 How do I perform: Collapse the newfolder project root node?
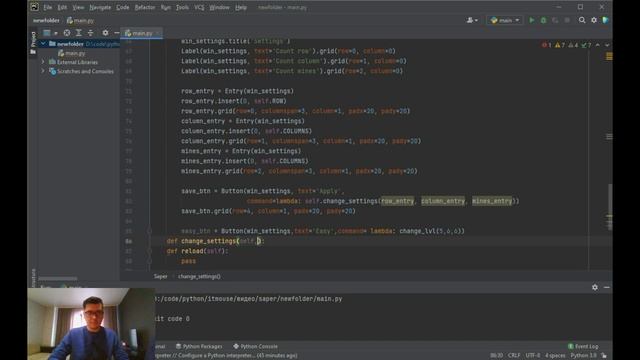click(x=43, y=44)
